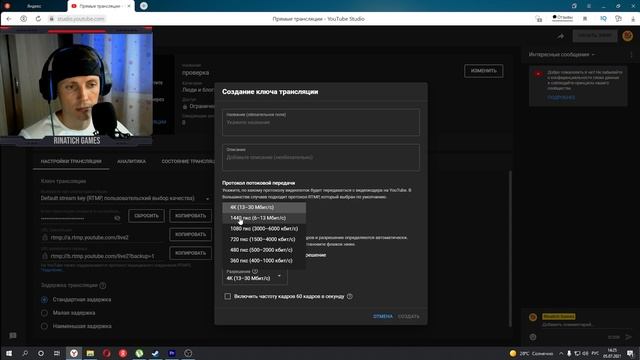Click help icon next to Задержка трансляции

tap(103, 286)
